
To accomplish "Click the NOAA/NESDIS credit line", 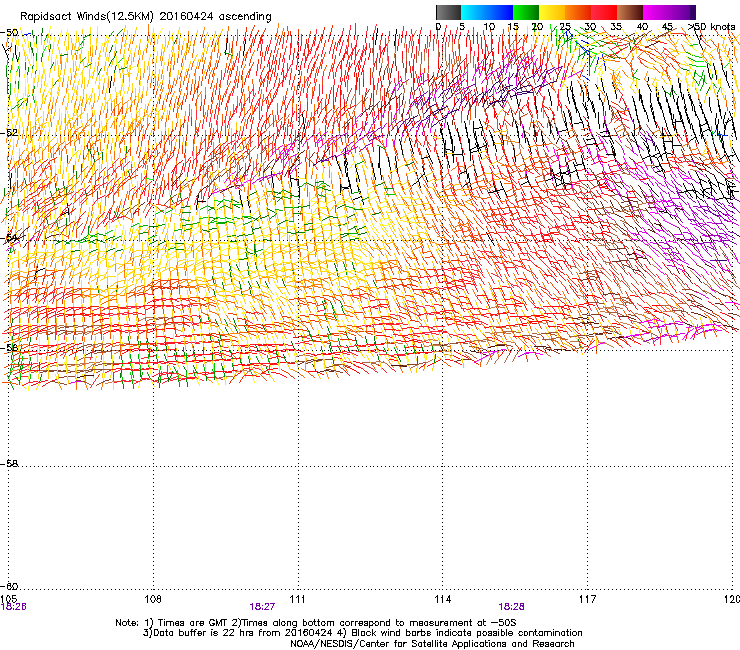I will point(432,644).
